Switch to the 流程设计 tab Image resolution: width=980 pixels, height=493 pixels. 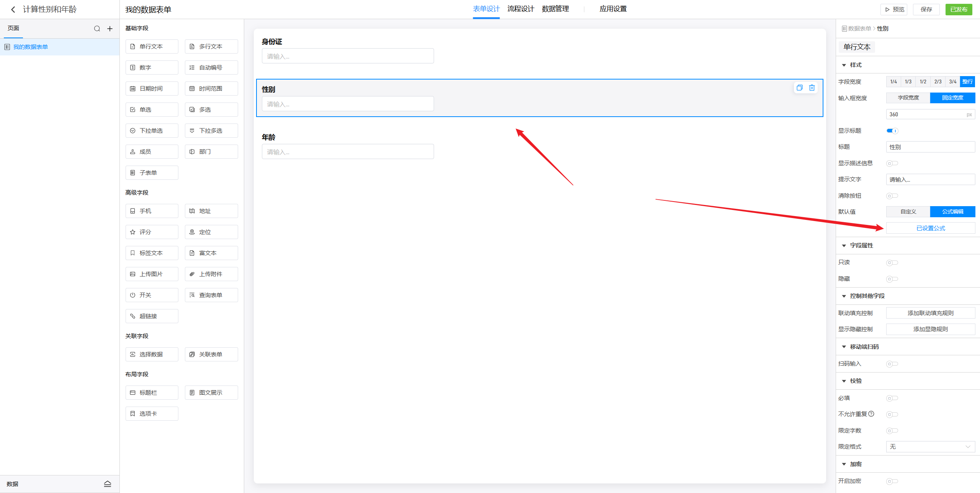pos(521,9)
